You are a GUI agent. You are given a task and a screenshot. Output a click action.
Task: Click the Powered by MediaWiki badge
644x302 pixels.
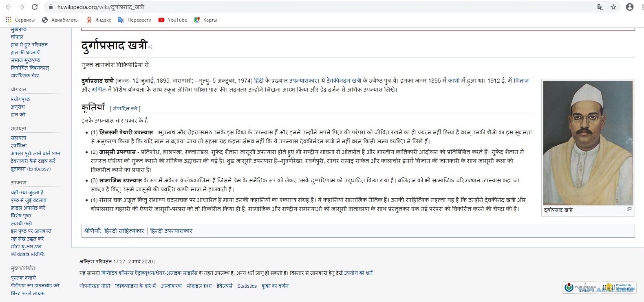tap(618, 287)
